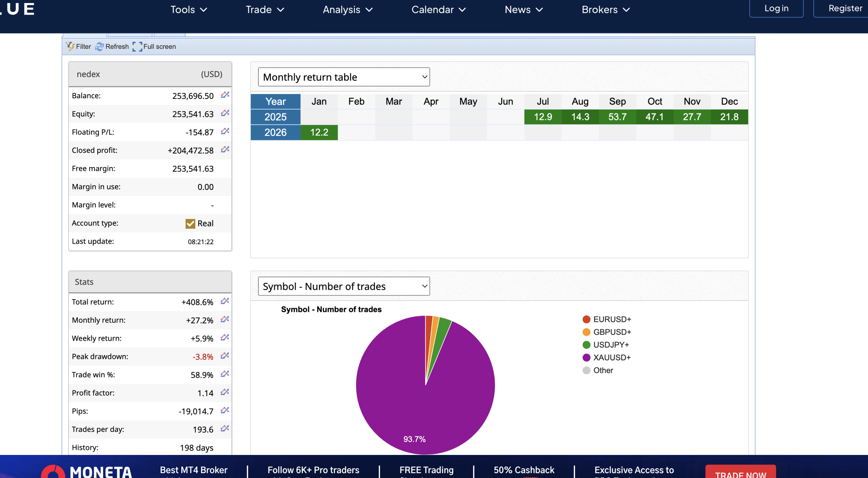The height and width of the screenshot is (478, 868).
Task: Open the chart icon next to Balance
Action: tap(224, 95)
